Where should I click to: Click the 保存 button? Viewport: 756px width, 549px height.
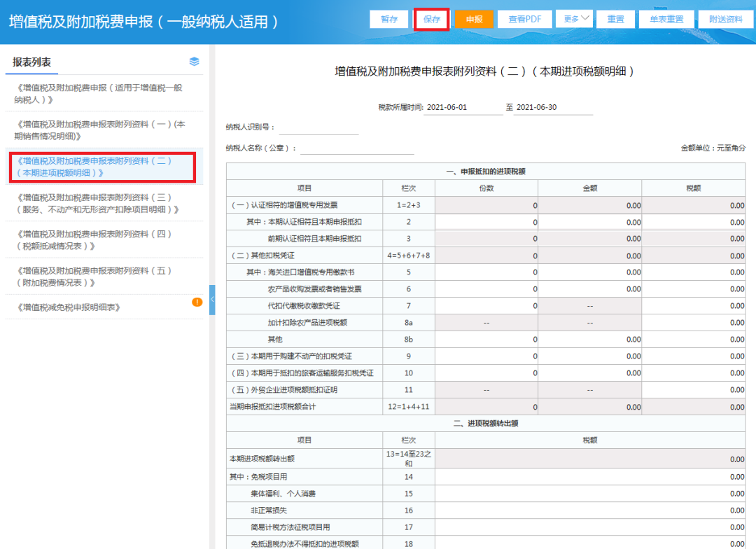pyautogui.click(x=431, y=20)
